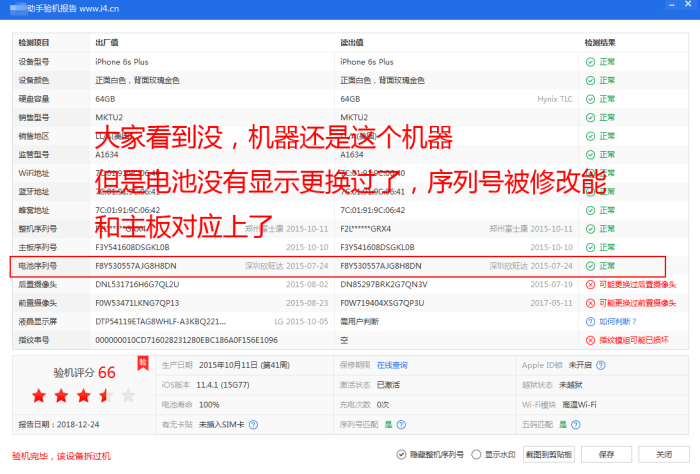Select DTP54119ETAG8WHLF LCD serial
Viewport: 700px width, 474px height.
pyautogui.click(x=160, y=322)
